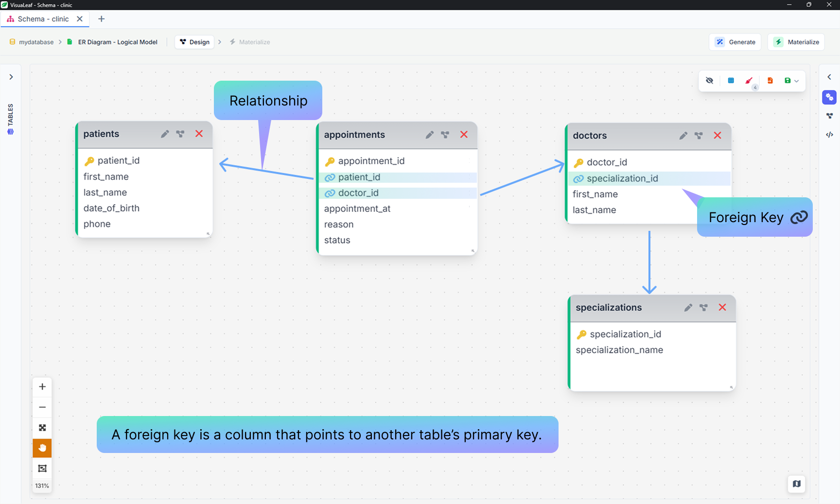The height and width of the screenshot is (504, 840).
Task: Toggle the blue grid icon in toolbar
Action: pyautogui.click(x=731, y=81)
